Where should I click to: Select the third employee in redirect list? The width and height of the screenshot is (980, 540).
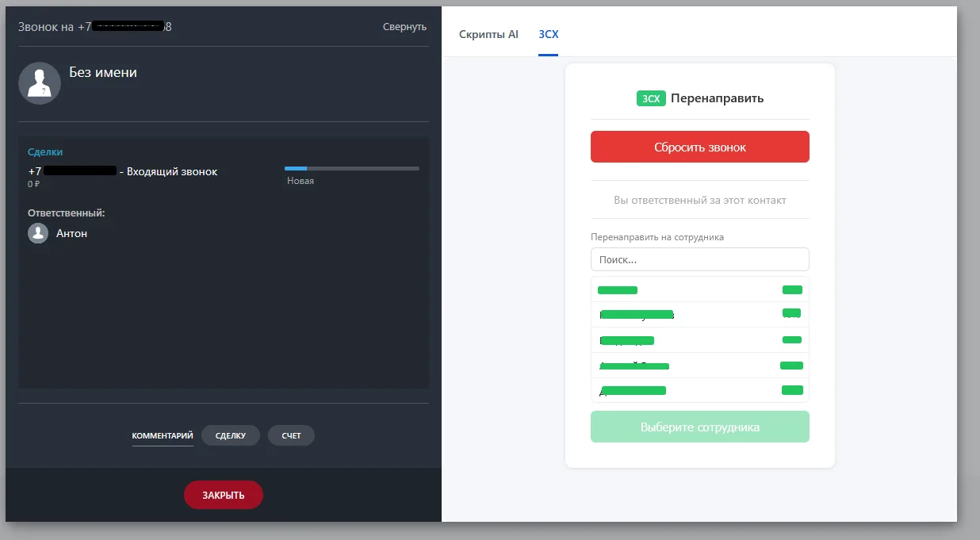point(700,340)
